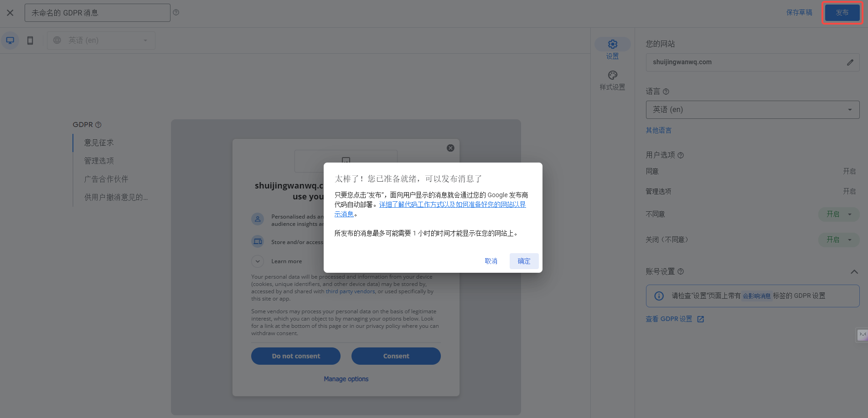The width and height of the screenshot is (868, 418).
Task: Click the help icon next to 用户选项
Action: 681,155
